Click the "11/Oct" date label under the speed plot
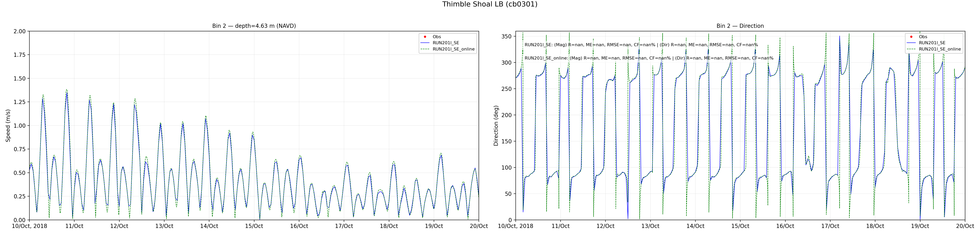Image resolution: width=980 pixels, height=235 pixels. point(74,226)
